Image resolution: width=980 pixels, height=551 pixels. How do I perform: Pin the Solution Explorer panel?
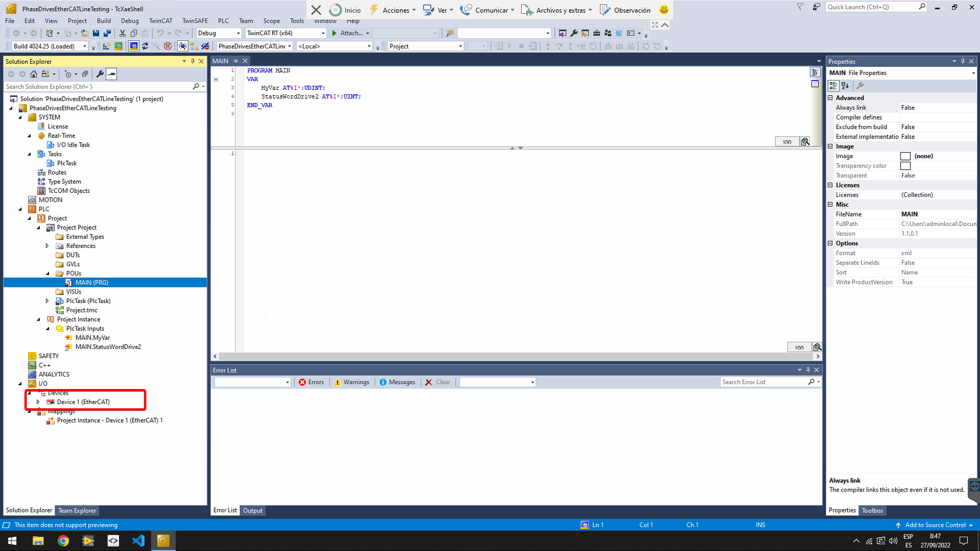point(193,61)
